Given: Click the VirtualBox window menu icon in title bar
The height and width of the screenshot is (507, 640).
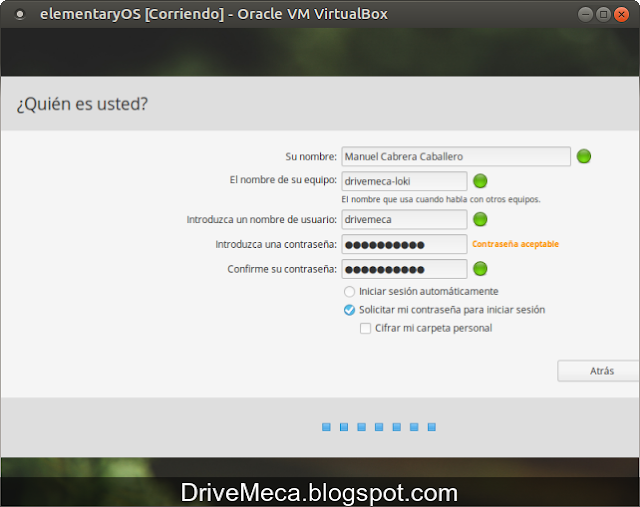Looking at the screenshot, I should click(x=20, y=14).
